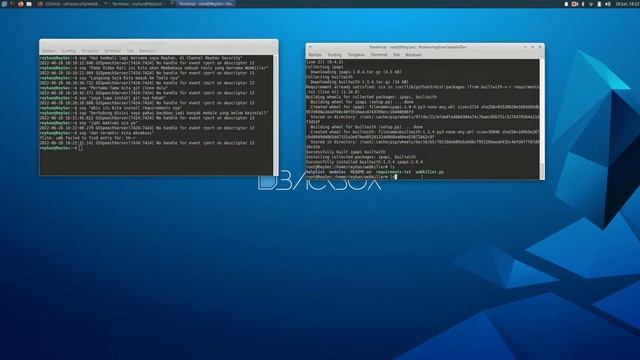
Task: Open Sunting menu in the left terminal
Action: (69, 51)
